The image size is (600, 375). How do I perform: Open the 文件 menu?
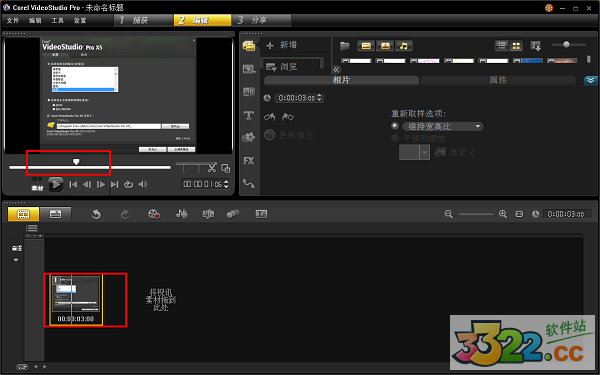coord(13,20)
